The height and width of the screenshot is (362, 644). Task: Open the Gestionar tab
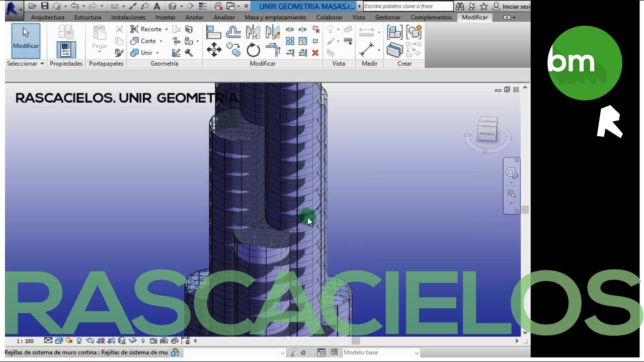[388, 17]
